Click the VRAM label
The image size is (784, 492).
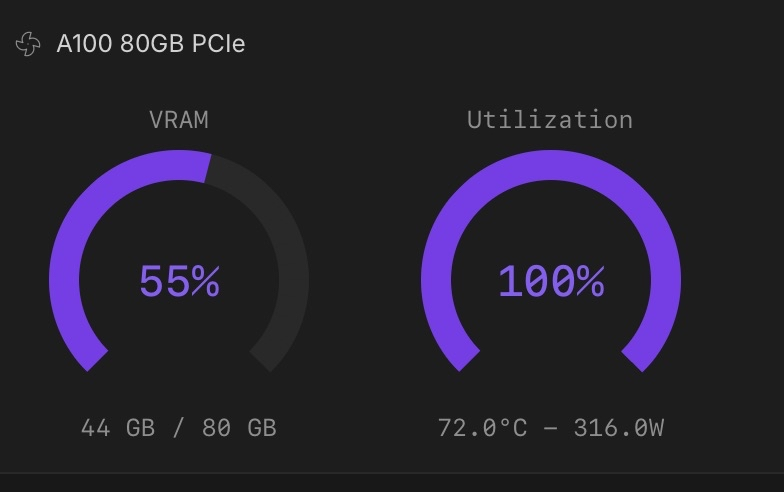tap(179, 120)
